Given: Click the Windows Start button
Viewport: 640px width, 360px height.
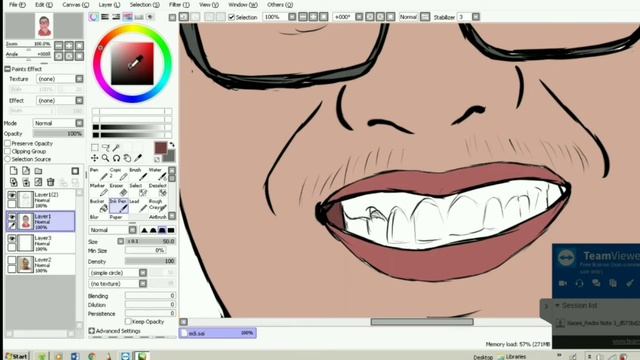Looking at the screenshot, I should pyautogui.click(x=17, y=356).
